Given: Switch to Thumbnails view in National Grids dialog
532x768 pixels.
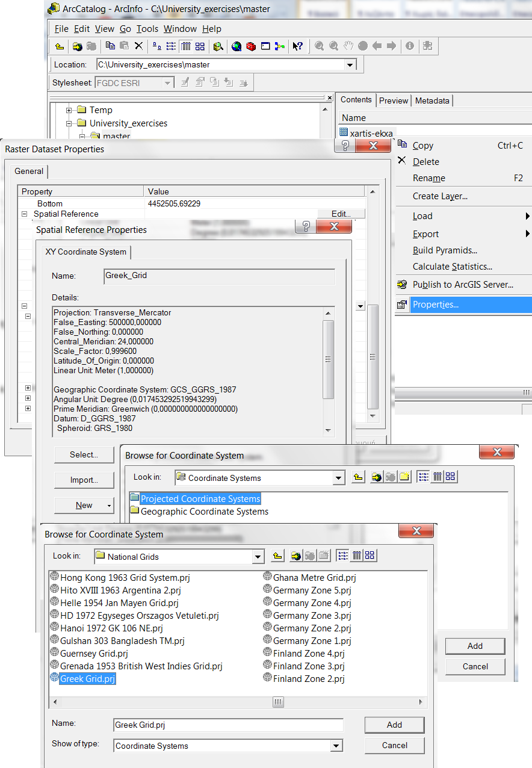Looking at the screenshot, I should 370,556.
